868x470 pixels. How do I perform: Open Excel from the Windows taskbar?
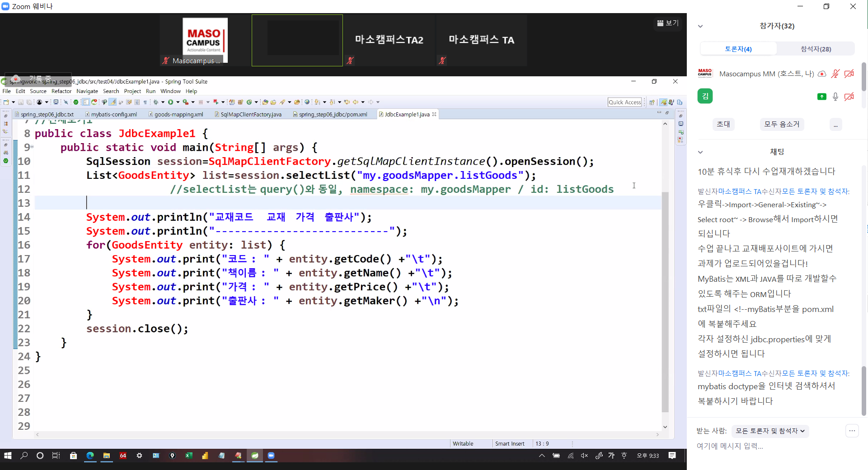point(188,456)
